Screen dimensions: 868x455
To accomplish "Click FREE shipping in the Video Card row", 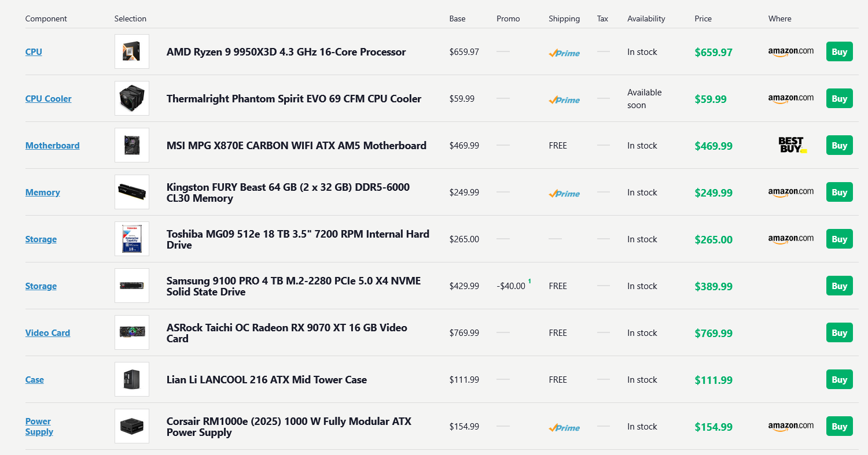I will pyautogui.click(x=558, y=333).
